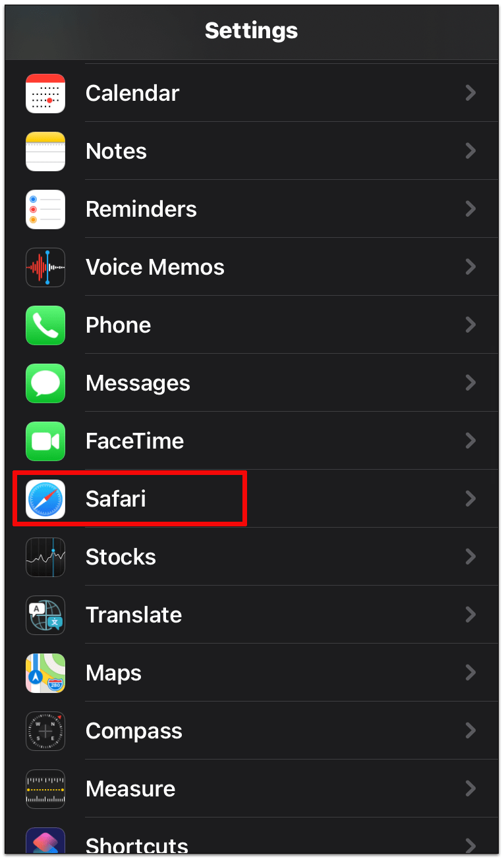Open the Measure settings entry
The image size is (504, 859).
coord(252,789)
